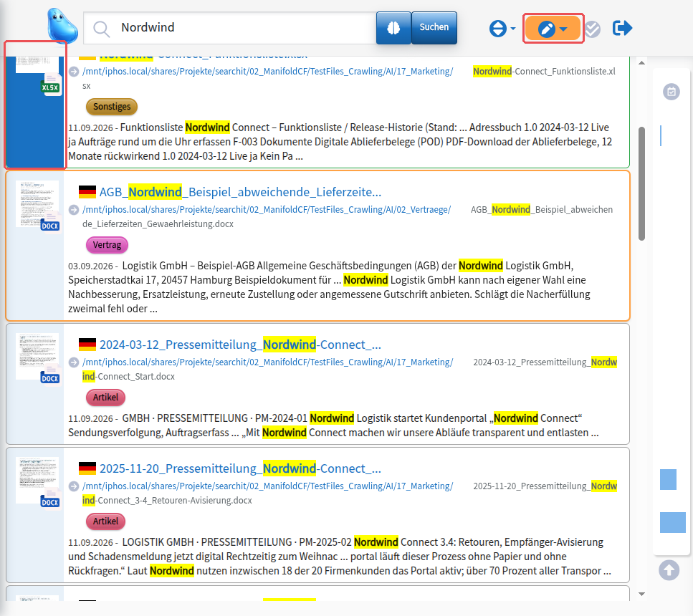This screenshot has height=616, width=693.
Task: Click German flag beside AGB_Nordwind title
Action: (x=87, y=192)
